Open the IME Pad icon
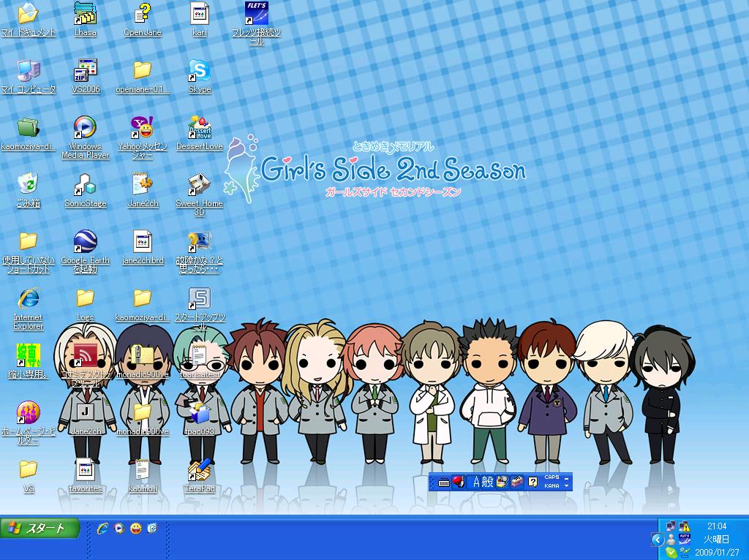This screenshot has height=560, width=749. pyautogui.click(x=502, y=482)
